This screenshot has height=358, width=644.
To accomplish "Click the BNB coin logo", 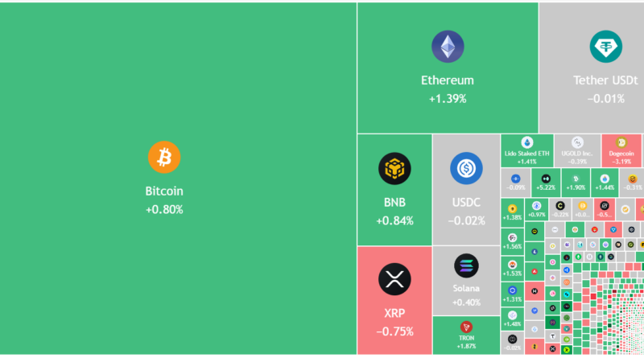I will tap(394, 169).
